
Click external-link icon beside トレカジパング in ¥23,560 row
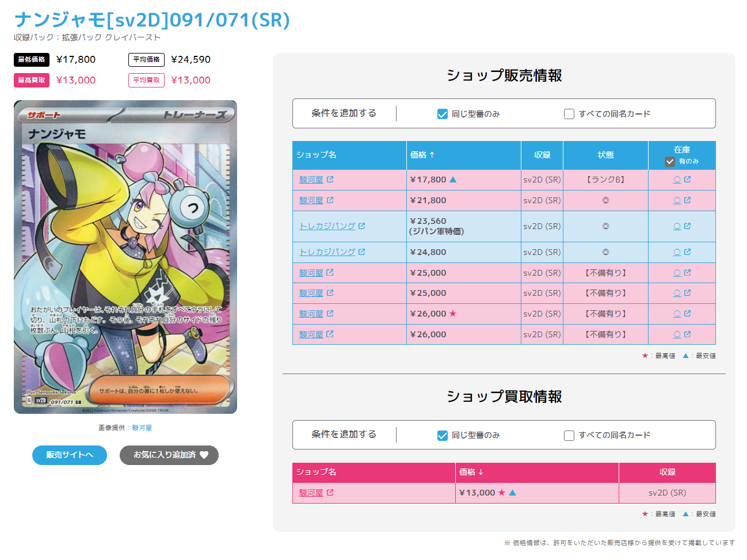[361, 226]
